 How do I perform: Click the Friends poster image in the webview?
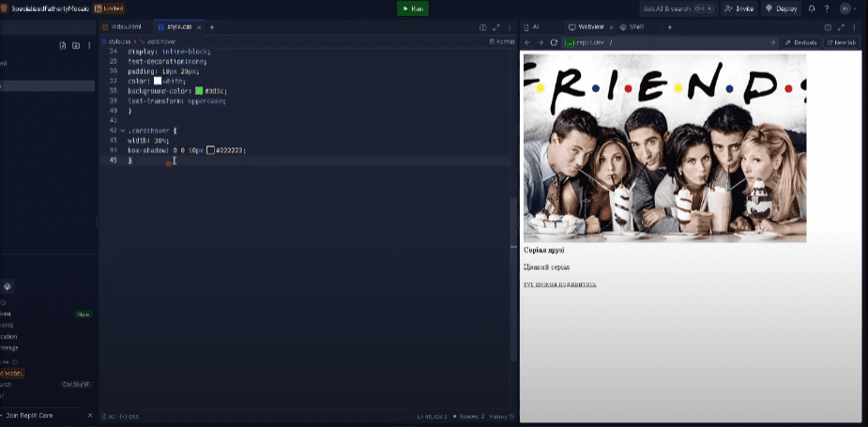pyautogui.click(x=664, y=148)
